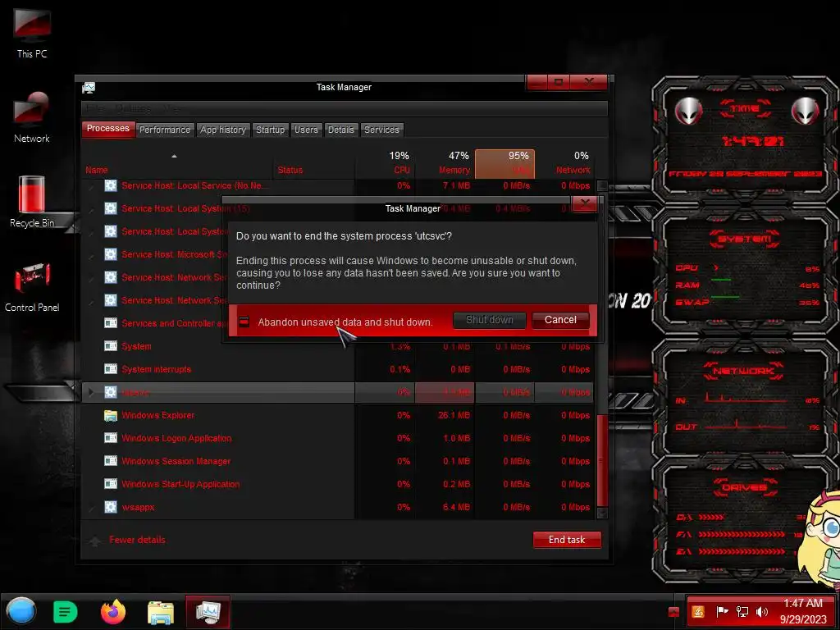Viewport: 840px width, 630px height.
Task: Click the Task Manager title bar icon
Action: pos(89,87)
